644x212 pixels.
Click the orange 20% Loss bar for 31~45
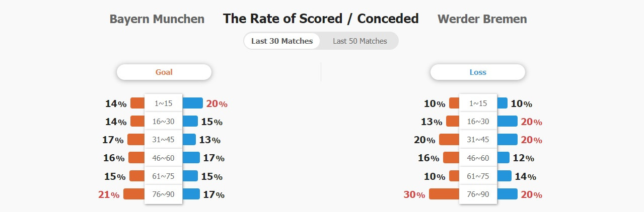(449, 139)
